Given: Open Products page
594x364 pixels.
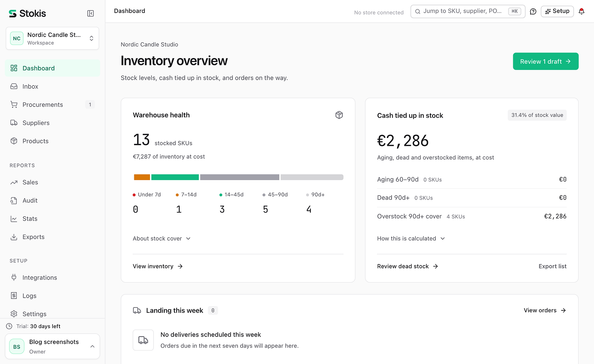Looking at the screenshot, I should pyautogui.click(x=53, y=141).
